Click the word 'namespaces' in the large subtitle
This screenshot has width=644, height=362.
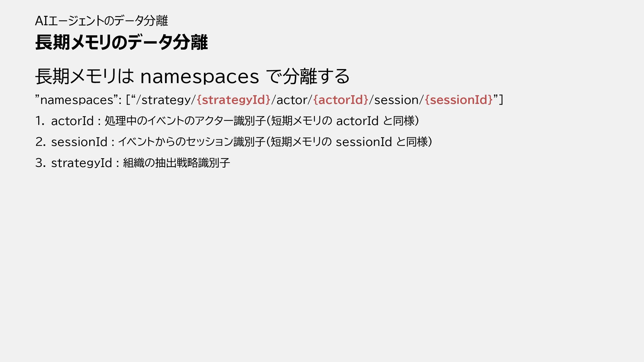point(200,77)
